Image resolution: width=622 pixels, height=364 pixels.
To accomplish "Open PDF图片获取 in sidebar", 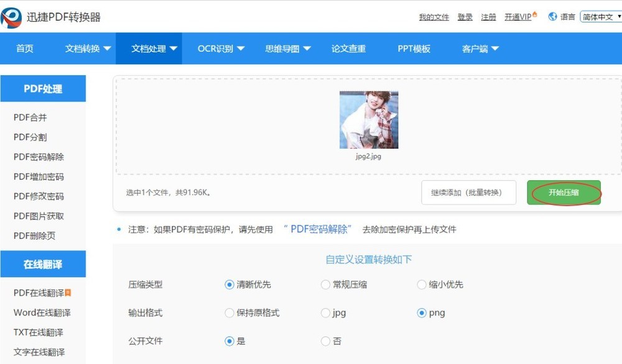I will click(39, 216).
